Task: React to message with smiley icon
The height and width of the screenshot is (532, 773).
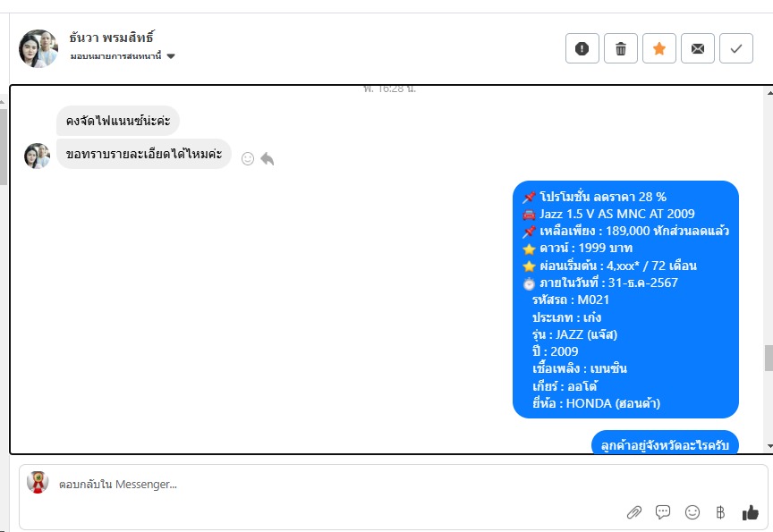Action: [x=248, y=158]
